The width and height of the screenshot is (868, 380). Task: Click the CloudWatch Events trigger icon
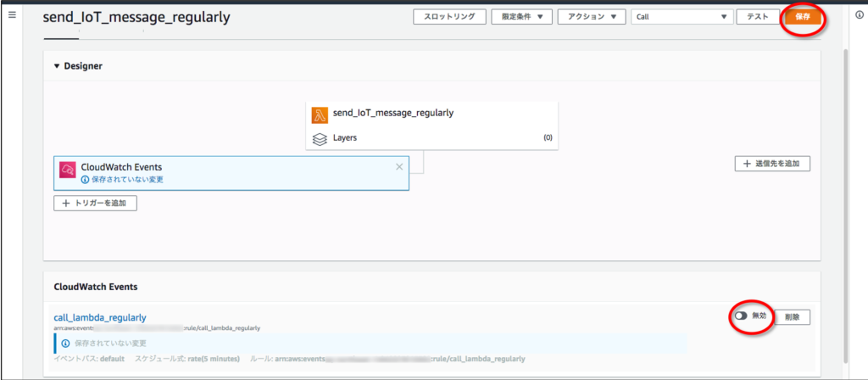(x=68, y=170)
